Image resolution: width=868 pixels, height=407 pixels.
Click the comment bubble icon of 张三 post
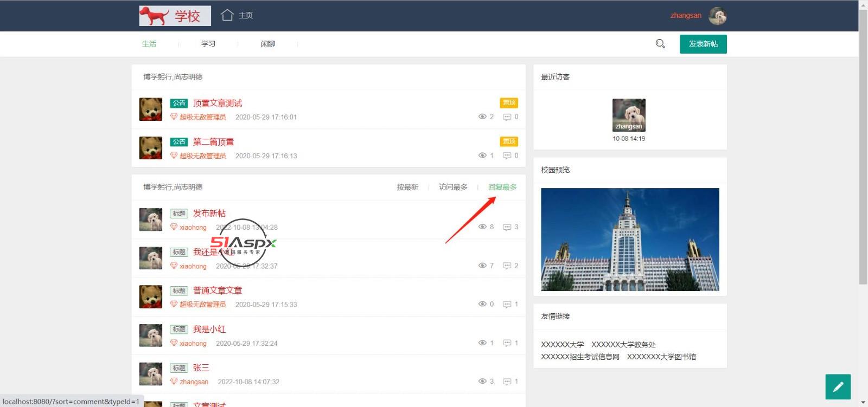[507, 382]
